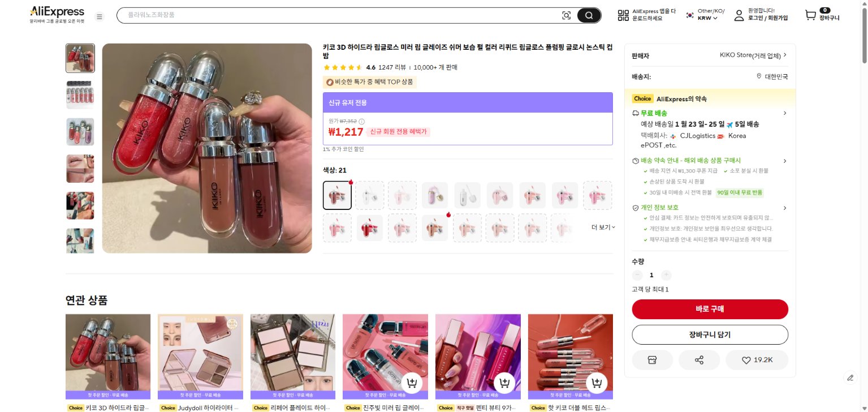Select the red lip gloss color swatch
868x412 pixels.
(x=370, y=228)
